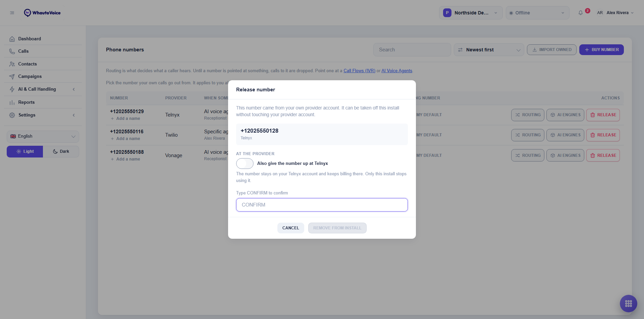The width and height of the screenshot is (644, 319).
Task: Click the WhautoVoice logo
Action: [x=42, y=13]
